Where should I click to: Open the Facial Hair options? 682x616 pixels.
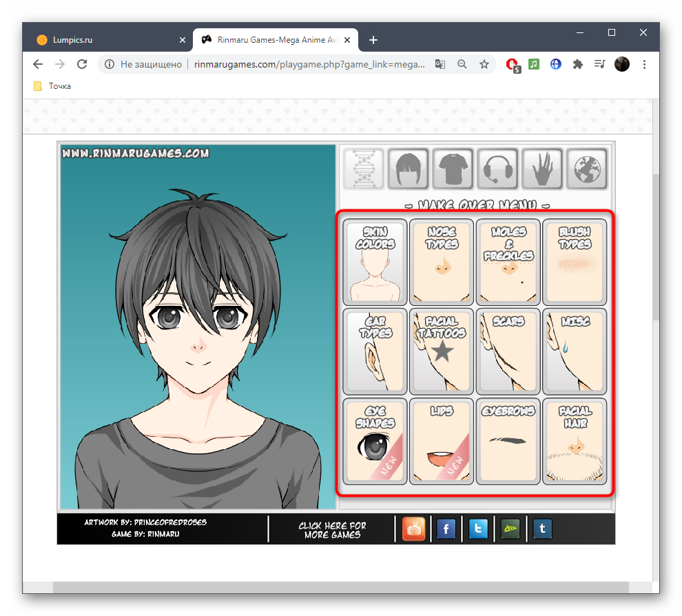click(575, 441)
